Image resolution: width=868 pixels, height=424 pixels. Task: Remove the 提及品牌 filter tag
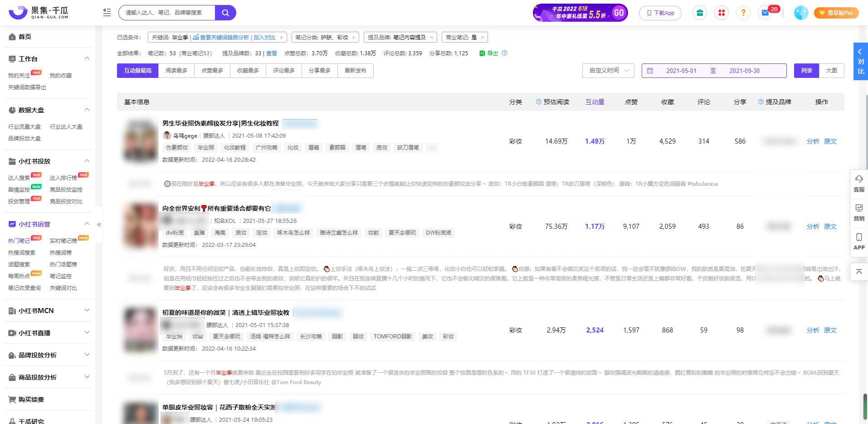pyautogui.click(x=431, y=38)
